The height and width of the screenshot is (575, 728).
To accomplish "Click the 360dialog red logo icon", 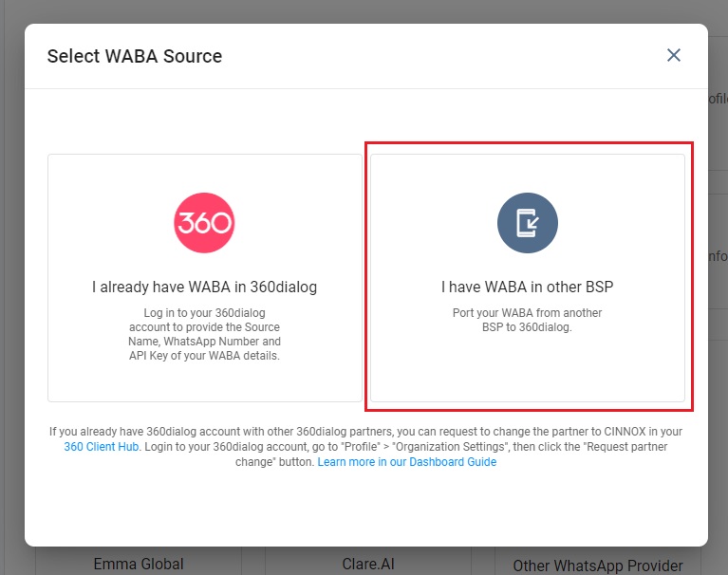I will pos(204,223).
